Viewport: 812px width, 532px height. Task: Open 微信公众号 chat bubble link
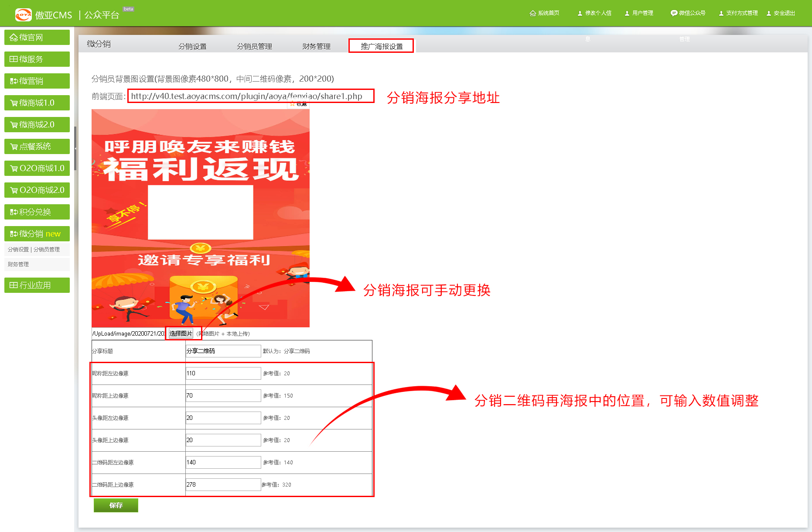click(x=688, y=13)
